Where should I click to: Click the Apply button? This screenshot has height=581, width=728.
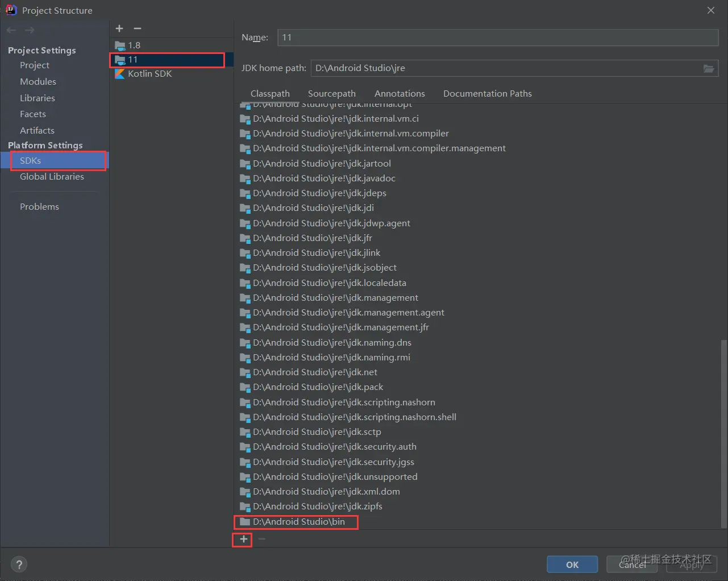click(x=692, y=565)
